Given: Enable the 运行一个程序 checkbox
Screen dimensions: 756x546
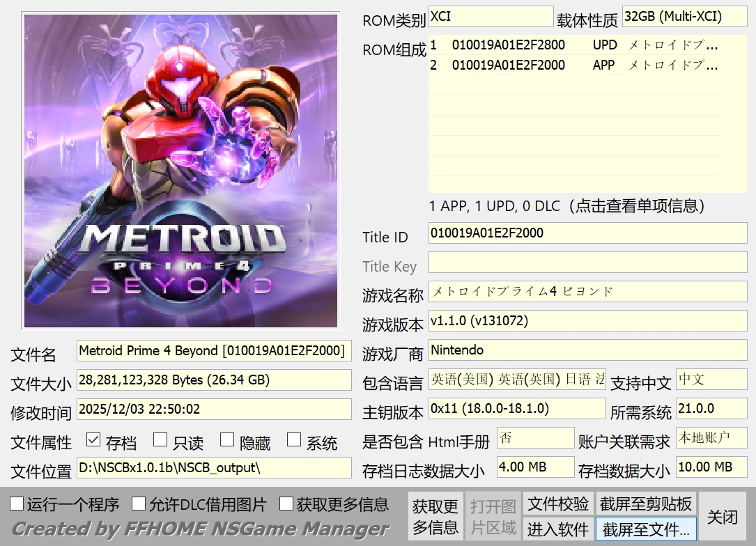Looking at the screenshot, I should pyautogui.click(x=17, y=504).
